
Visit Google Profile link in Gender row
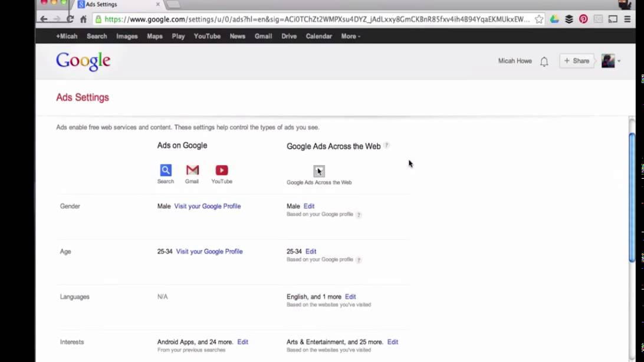pos(208,206)
